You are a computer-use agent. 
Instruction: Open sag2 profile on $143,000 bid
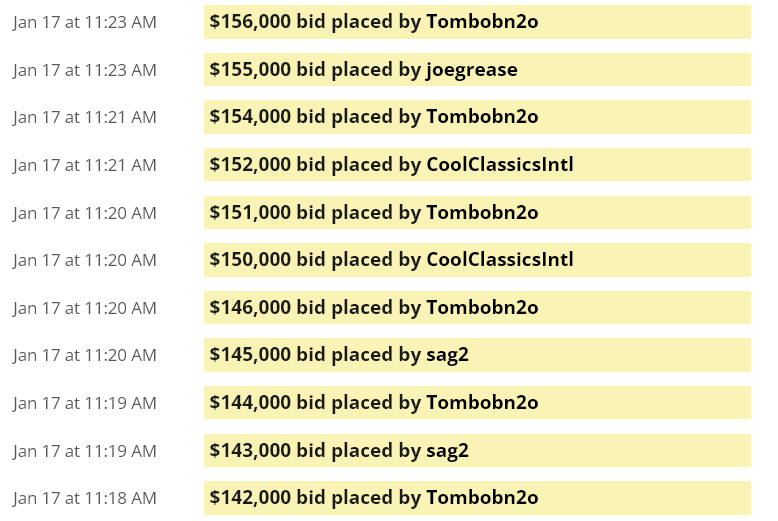[x=448, y=451]
